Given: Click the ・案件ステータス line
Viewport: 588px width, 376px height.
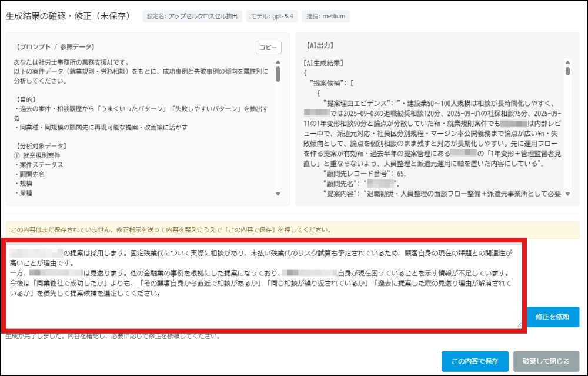Looking at the screenshot, I should coord(38,165).
